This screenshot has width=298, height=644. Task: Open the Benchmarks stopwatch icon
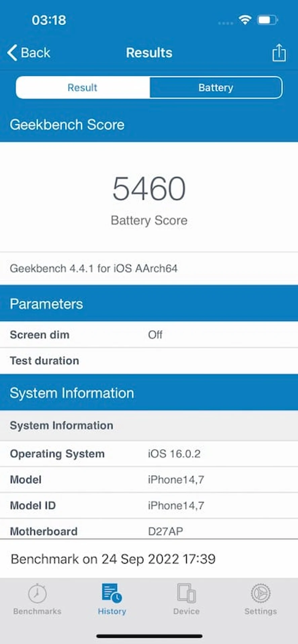click(x=37, y=593)
